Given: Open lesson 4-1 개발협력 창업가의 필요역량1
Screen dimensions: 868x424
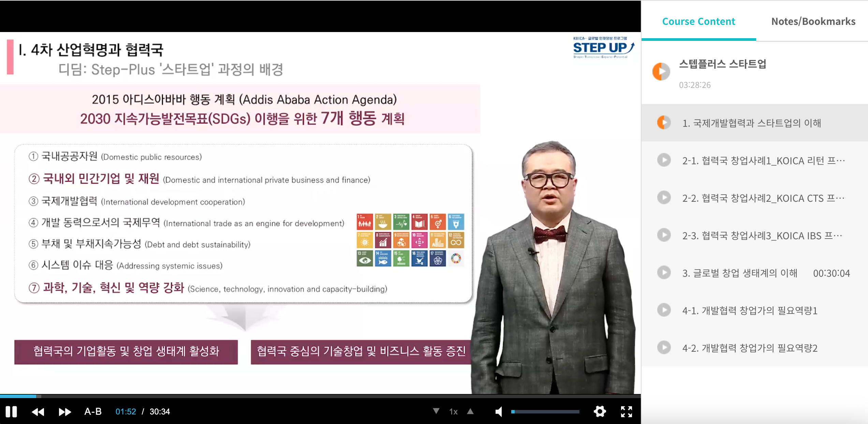Looking at the screenshot, I should (750, 311).
